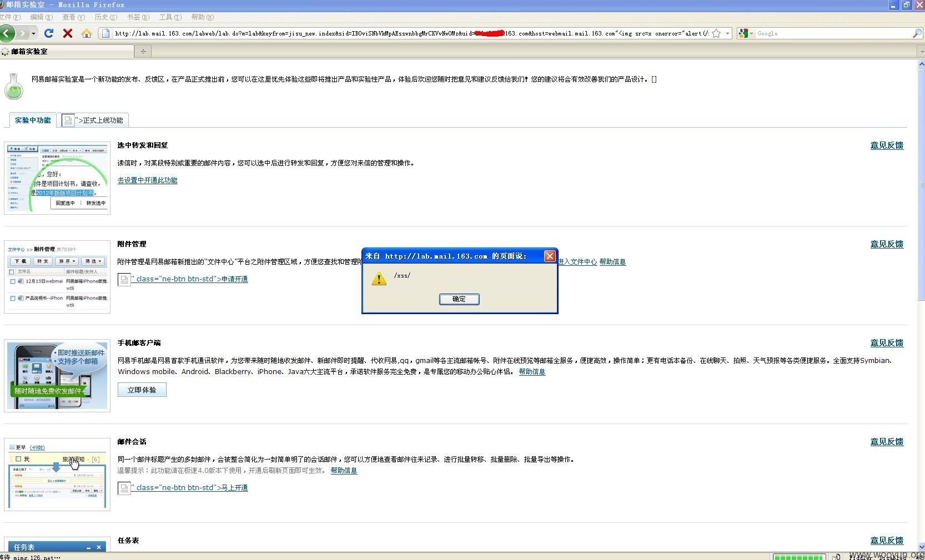Close the alert dialog with X

click(550, 256)
